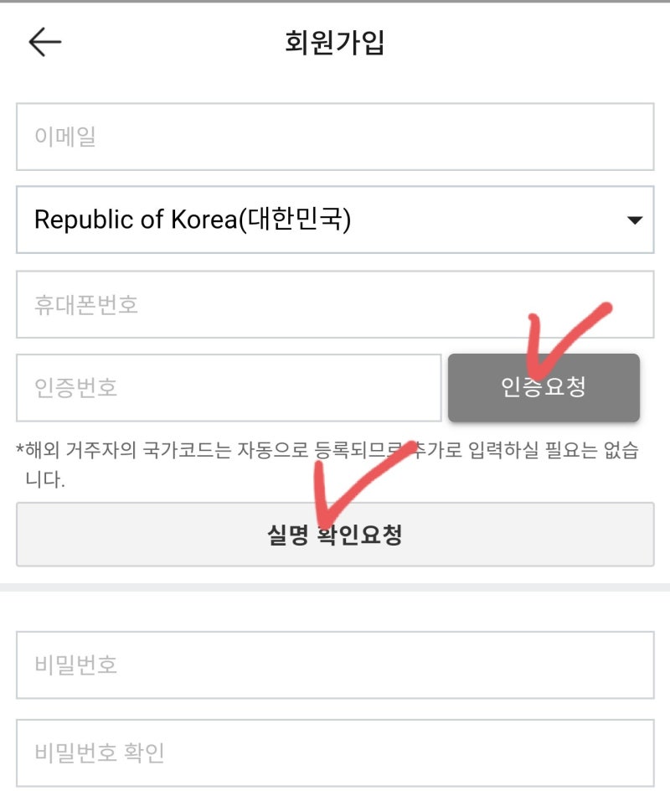Click the 이메일 placeholder label

pyautogui.click(x=65, y=137)
